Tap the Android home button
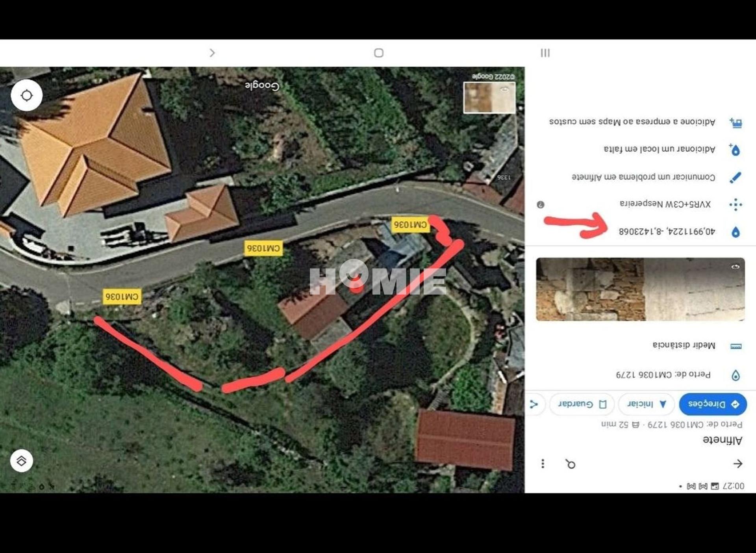This screenshot has width=756, height=553. pyautogui.click(x=379, y=53)
